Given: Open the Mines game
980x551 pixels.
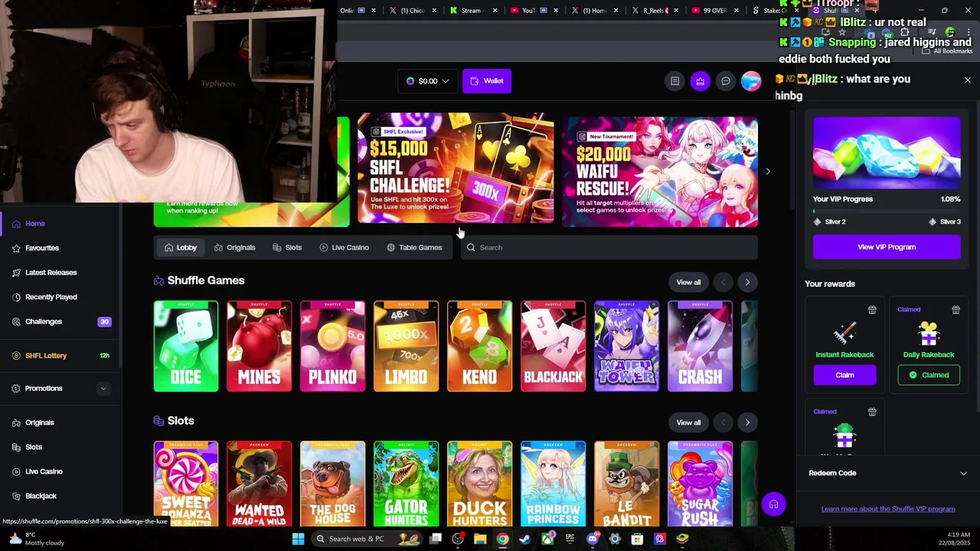Looking at the screenshot, I should click(260, 346).
